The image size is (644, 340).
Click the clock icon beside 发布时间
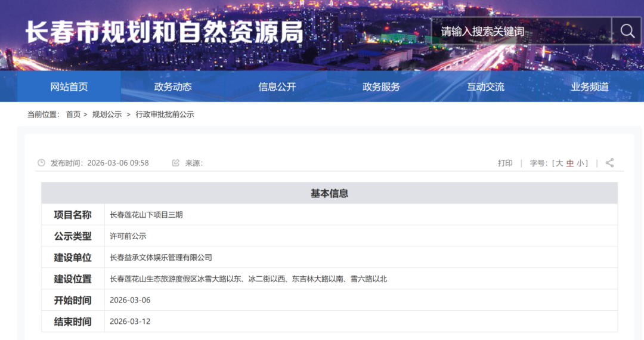tap(41, 163)
